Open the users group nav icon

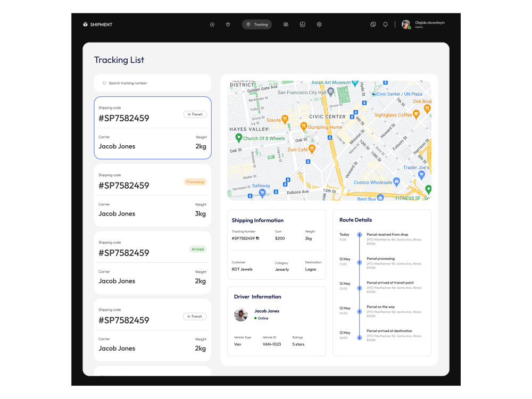point(286,24)
